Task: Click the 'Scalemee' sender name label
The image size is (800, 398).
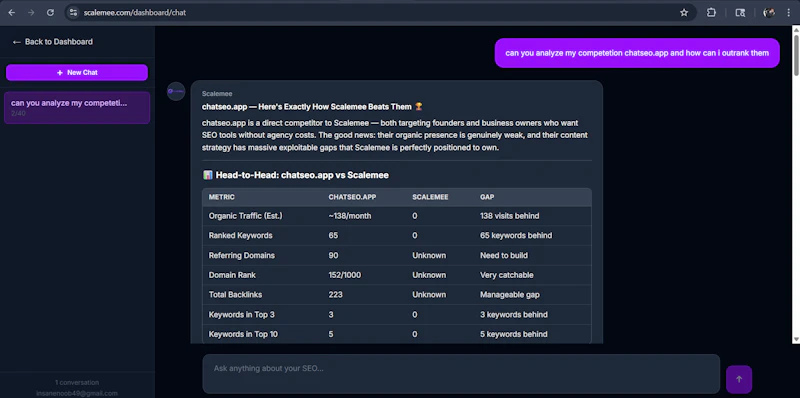Action: 217,94
